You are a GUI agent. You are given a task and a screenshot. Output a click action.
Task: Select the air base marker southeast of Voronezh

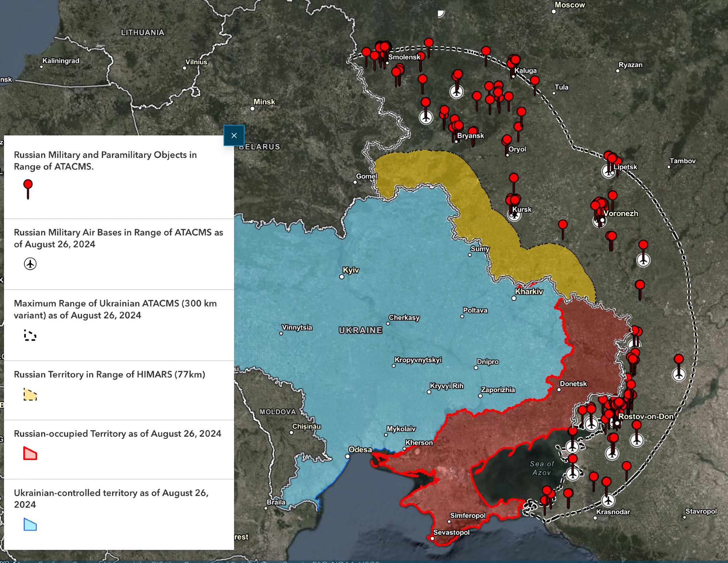click(x=643, y=260)
